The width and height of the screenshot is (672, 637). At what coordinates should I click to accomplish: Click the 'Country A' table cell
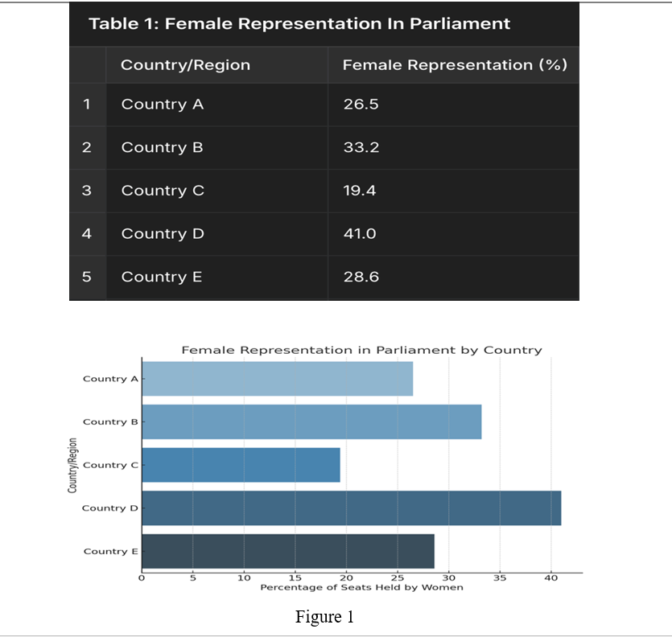(x=163, y=105)
